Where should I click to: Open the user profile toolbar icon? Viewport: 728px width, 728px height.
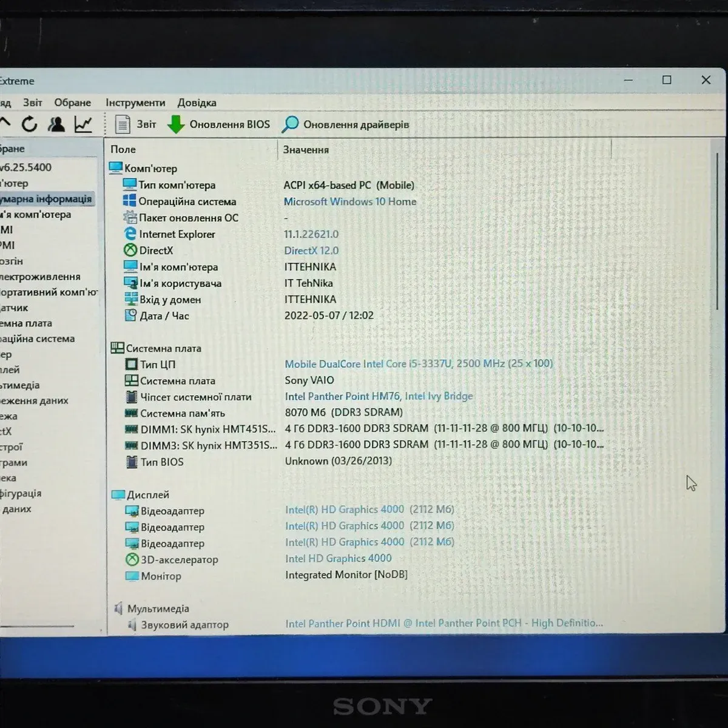coord(56,124)
